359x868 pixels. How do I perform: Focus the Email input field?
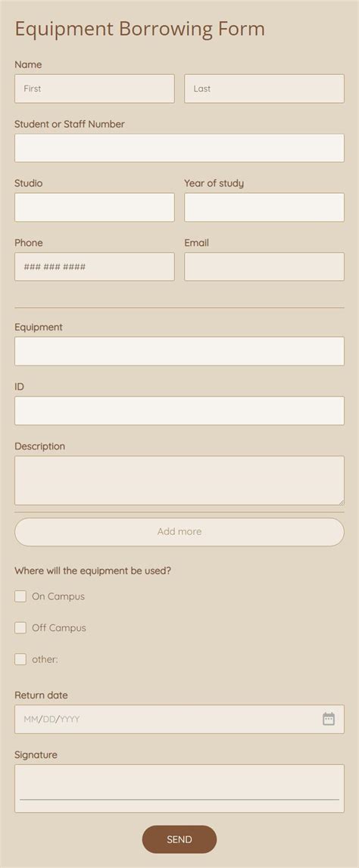pyautogui.click(x=264, y=267)
